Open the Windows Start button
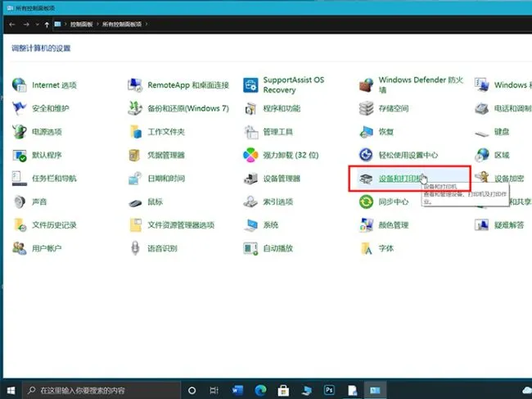 (11, 391)
